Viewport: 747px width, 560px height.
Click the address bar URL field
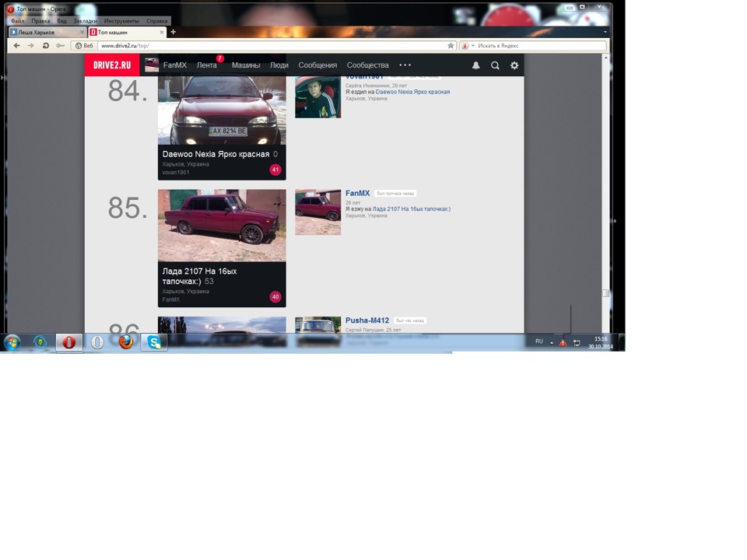click(272, 46)
